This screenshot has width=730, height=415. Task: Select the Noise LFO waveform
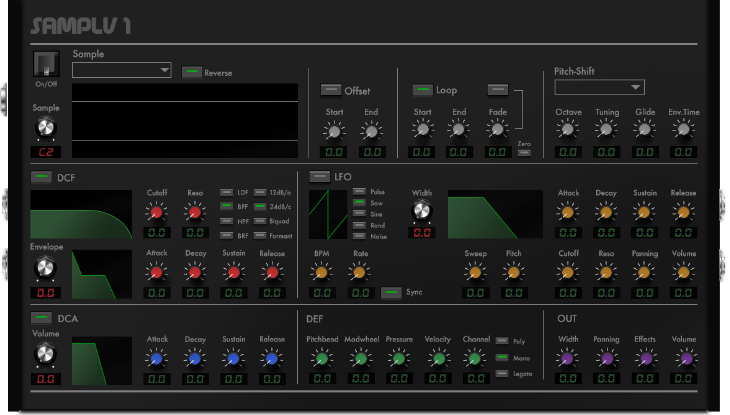point(359,236)
